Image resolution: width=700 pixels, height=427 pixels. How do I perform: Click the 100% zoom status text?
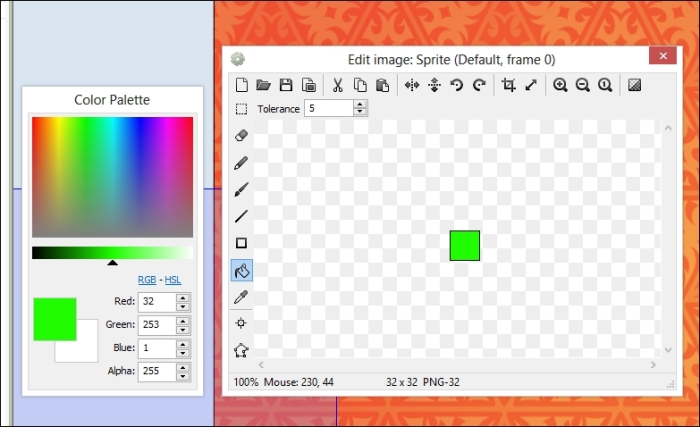pos(246,382)
